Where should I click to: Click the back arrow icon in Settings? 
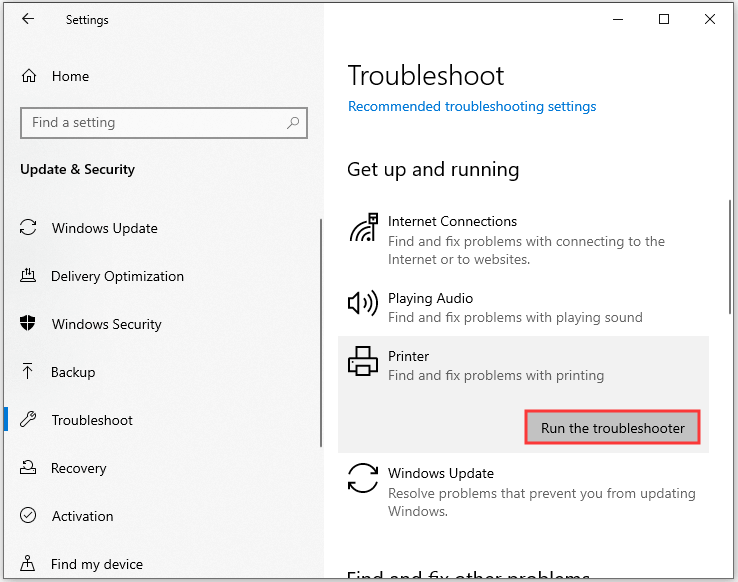pyautogui.click(x=28, y=19)
